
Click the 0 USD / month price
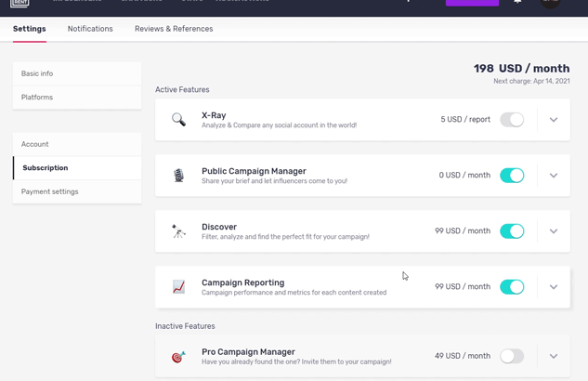pos(464,175)
